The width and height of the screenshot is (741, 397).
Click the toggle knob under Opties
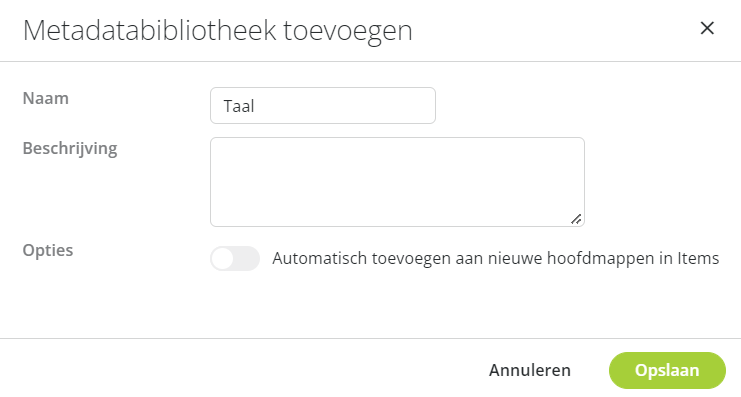pyautogui.click(x=223, y=259)
